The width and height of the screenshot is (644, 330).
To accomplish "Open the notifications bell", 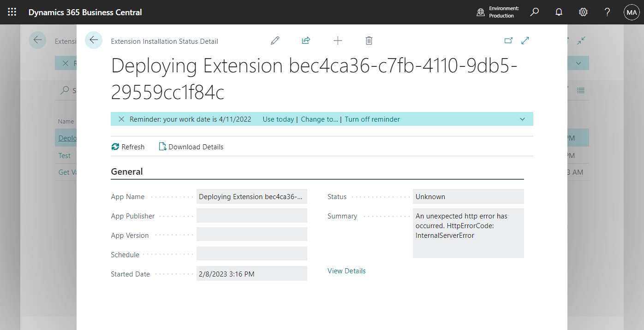I will pos(559,12).
